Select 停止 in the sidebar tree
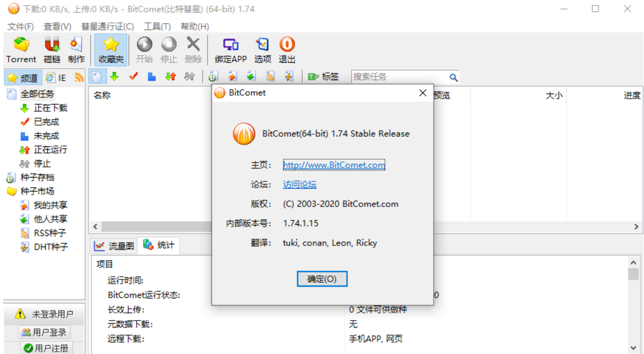 click(42, 164)
